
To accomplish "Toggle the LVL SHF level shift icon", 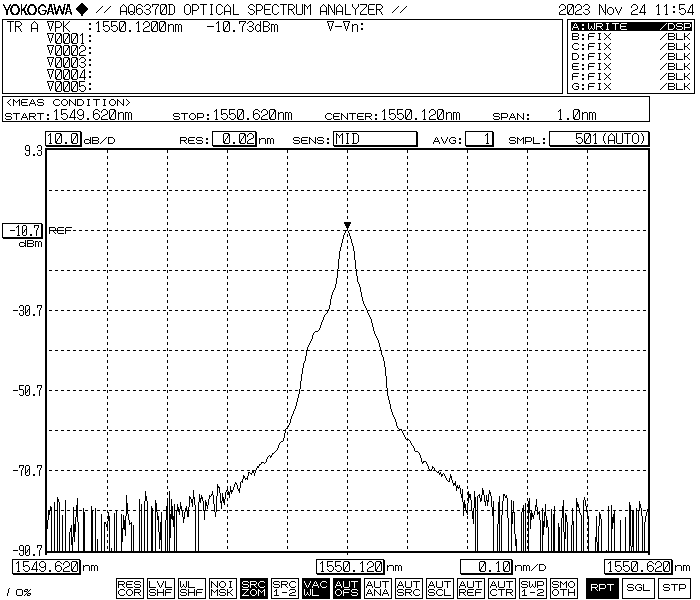I will (160, 588).
